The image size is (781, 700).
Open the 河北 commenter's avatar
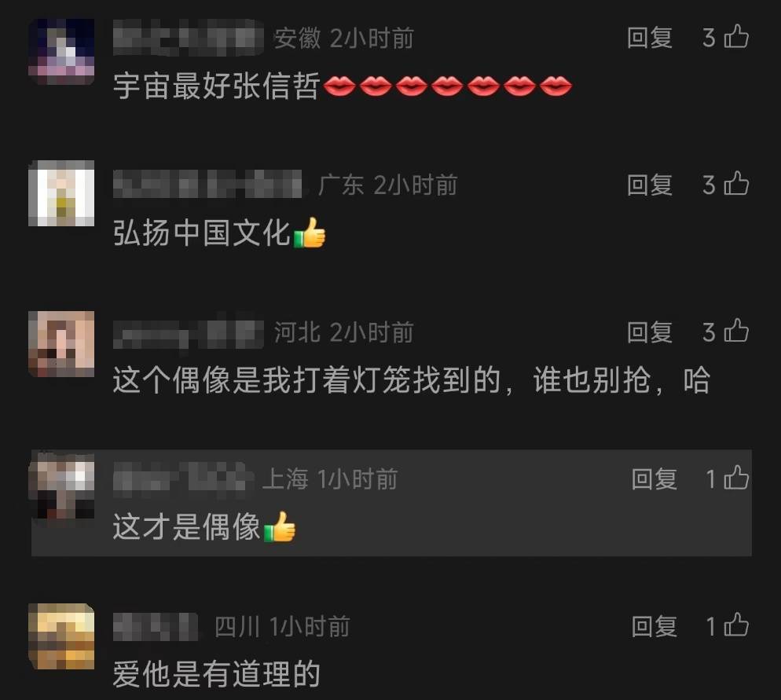pyautogui.click(x=61, y=344)
